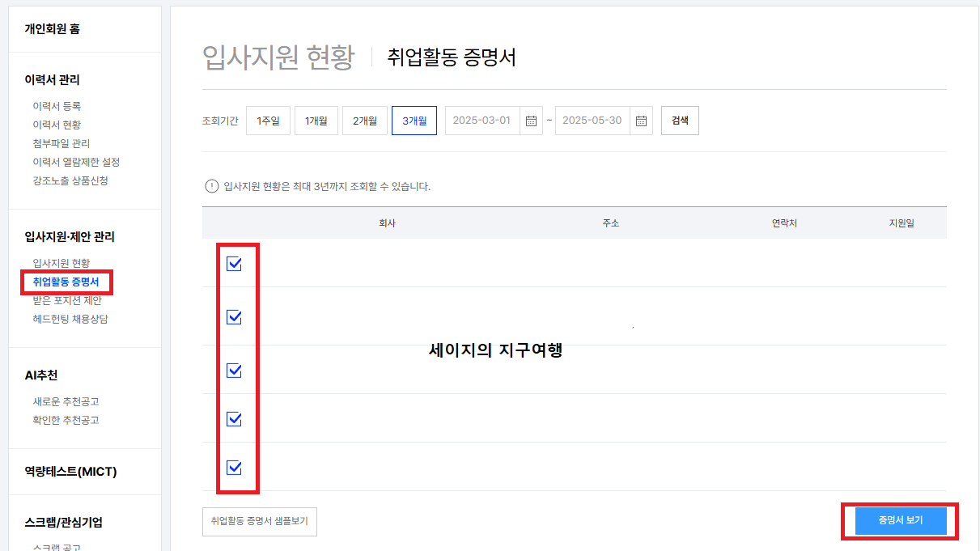Open 입사지원·제안 관리 heading
The image size is (980, 551).
(x=70, y=237)
